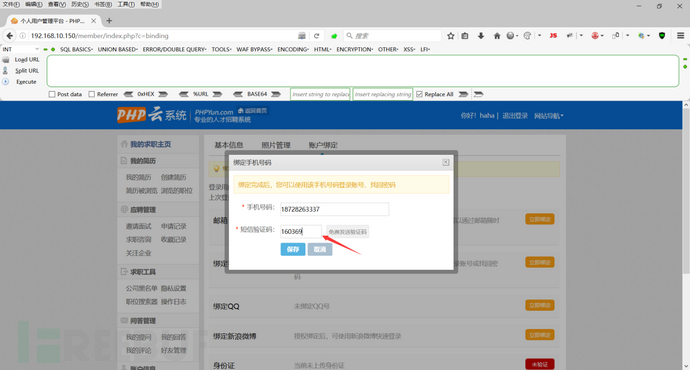Click the left arrow before 0xHEX
Screen dimensions: 690x370
(x=128, y=94)
